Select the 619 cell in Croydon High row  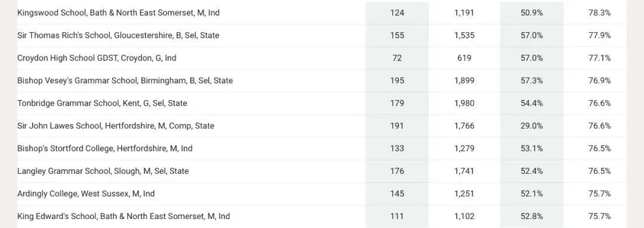(x=464, y=58)
